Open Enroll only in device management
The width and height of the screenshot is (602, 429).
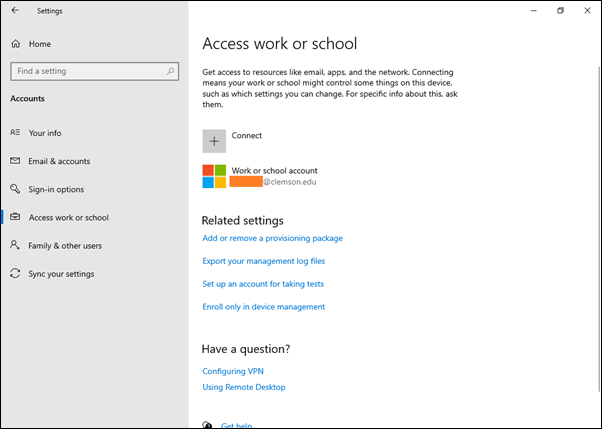(x=264, y=306)
